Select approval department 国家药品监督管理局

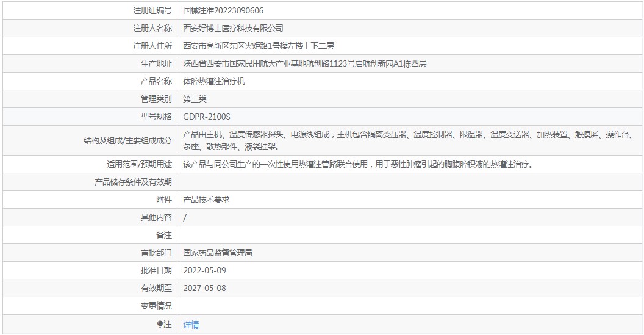218,253
